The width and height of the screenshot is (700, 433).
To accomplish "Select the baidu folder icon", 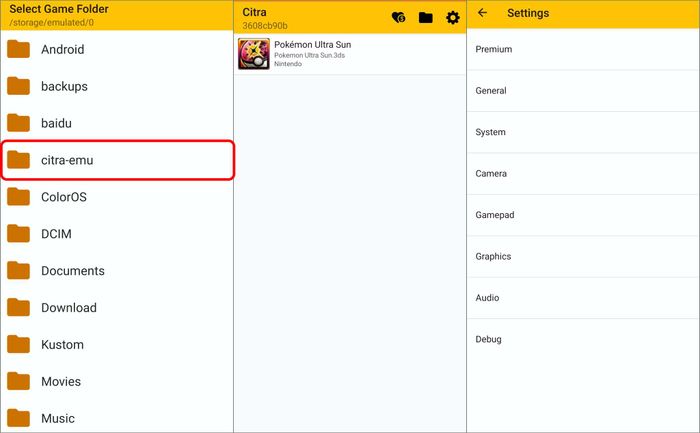I will 19,123.
